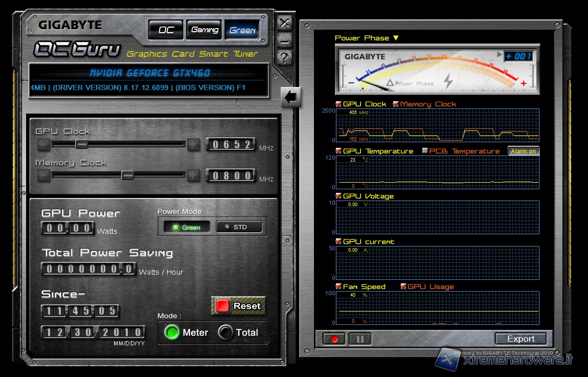Expand the Power Phase dropdown arrow
This screenshot has width=588, height=377.
(395, 38)
